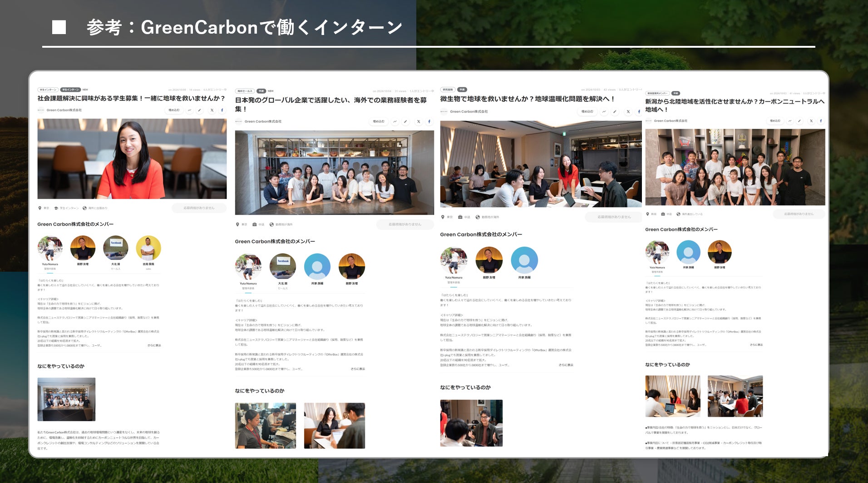Click the company logo icon on the 日本発のグローバル企業 posting
This screenshot has height=483, width=868.
tap(239, 121)
